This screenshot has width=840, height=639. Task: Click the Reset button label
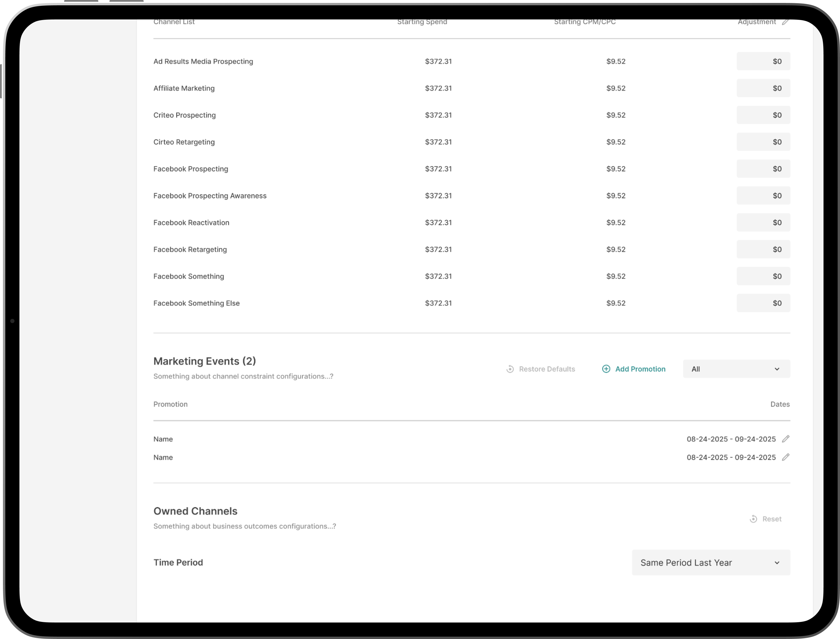772,519
